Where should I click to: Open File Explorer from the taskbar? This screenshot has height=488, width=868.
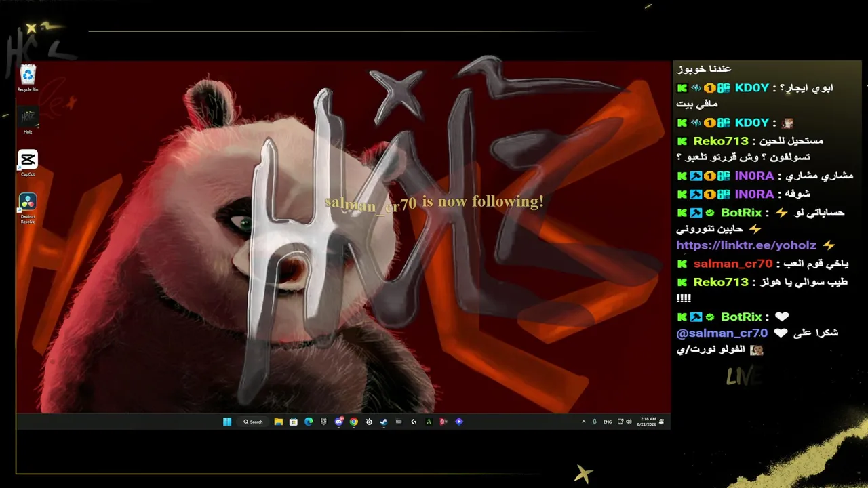pos(279,422)
